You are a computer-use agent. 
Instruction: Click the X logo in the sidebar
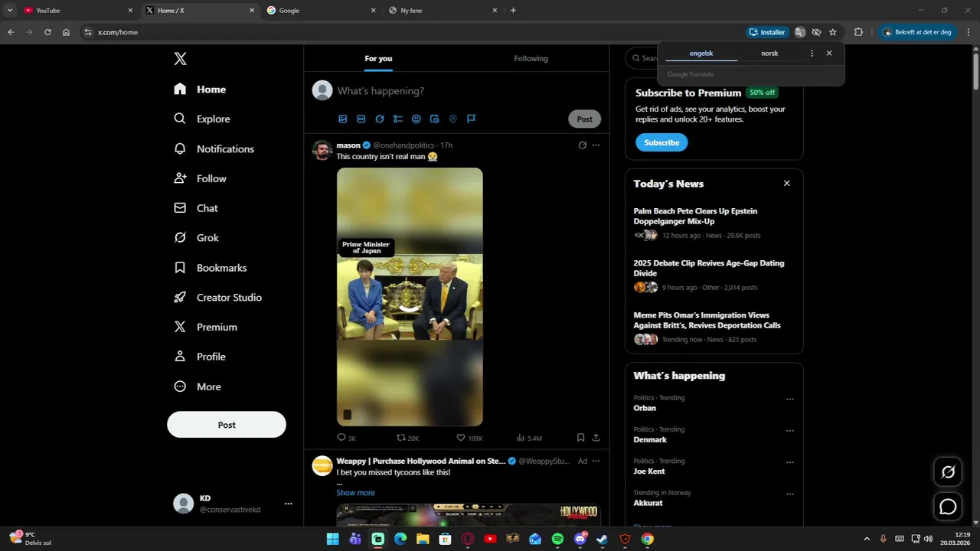click(x=180, y=59)
